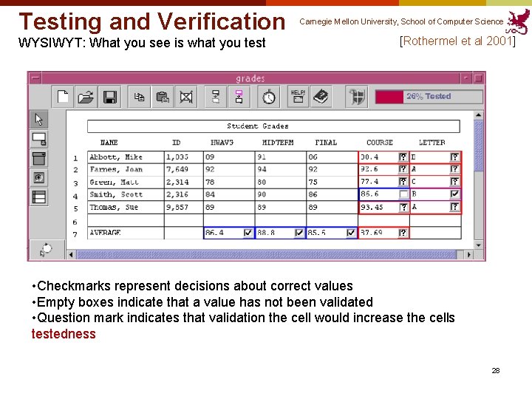Click the 26% Tested progress bar

429,97
